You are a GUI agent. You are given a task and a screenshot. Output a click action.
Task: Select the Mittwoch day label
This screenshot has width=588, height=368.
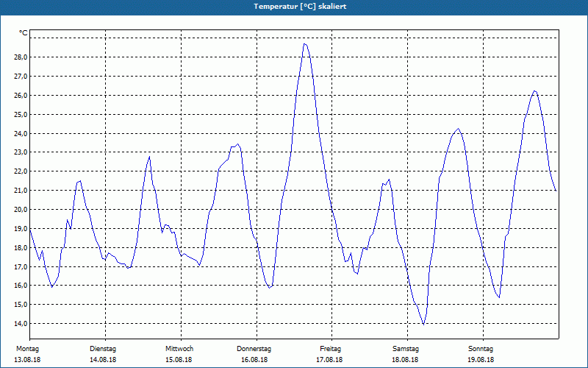click(179, 349)
